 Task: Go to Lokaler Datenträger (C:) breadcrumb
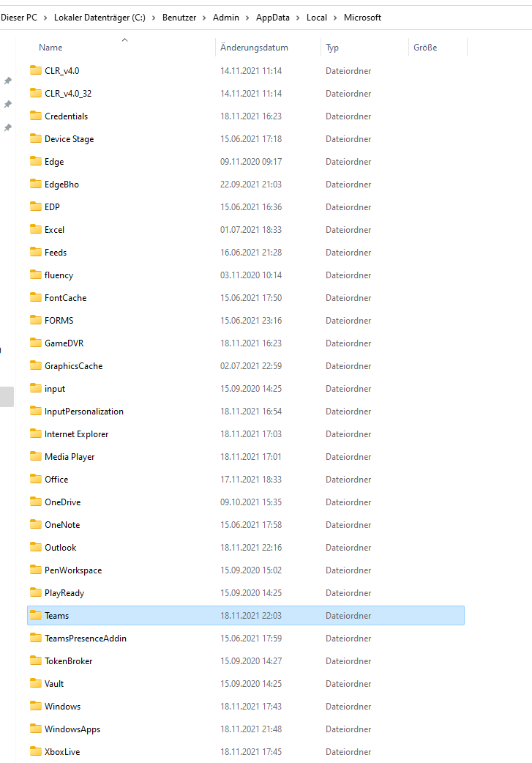point(100,18)
